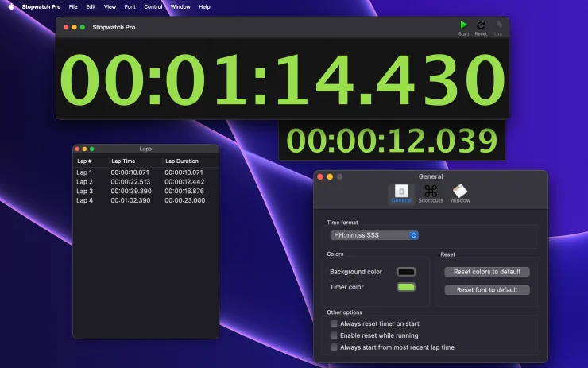This screenshot has height=368, width=588.
Task: Click the Reset icon in Stopwatch Pro toolbar
Action: click(481, 25)
